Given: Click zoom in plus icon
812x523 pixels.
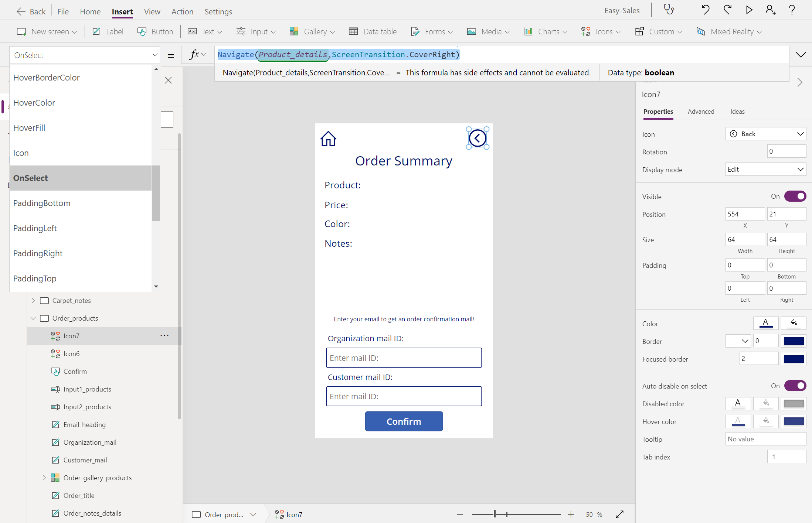Looking at the screenshot, I should coord(571,514).
